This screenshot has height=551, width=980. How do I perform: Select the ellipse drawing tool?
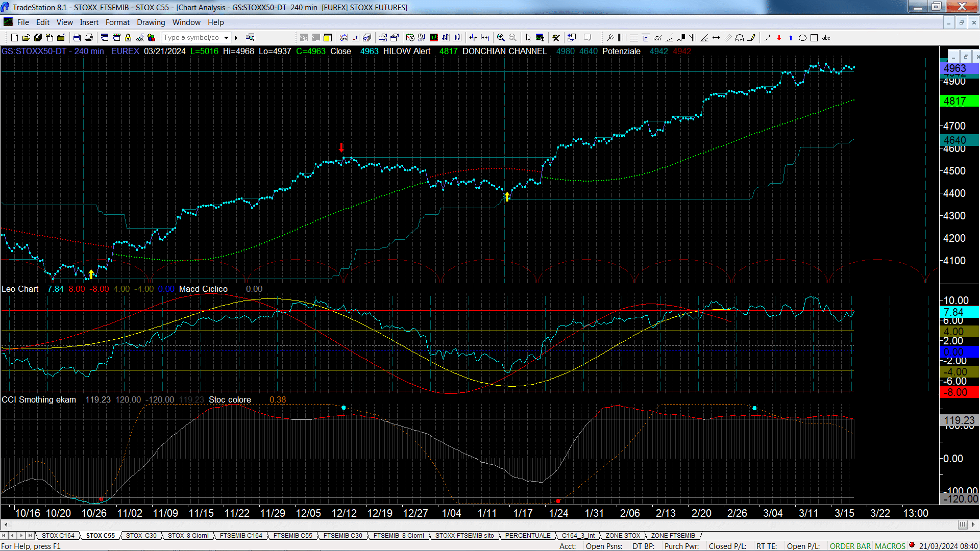tap(802, 38)
